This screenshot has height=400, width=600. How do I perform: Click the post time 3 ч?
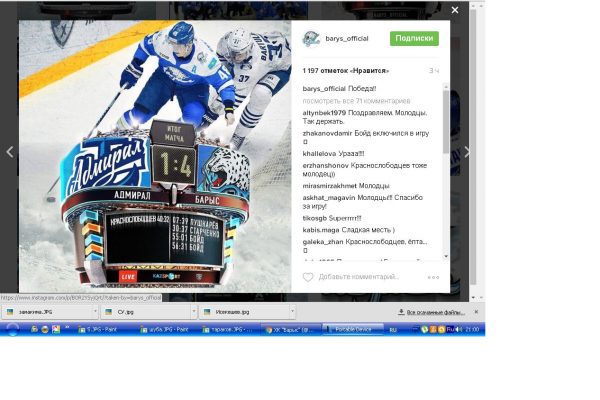(434, 71)
